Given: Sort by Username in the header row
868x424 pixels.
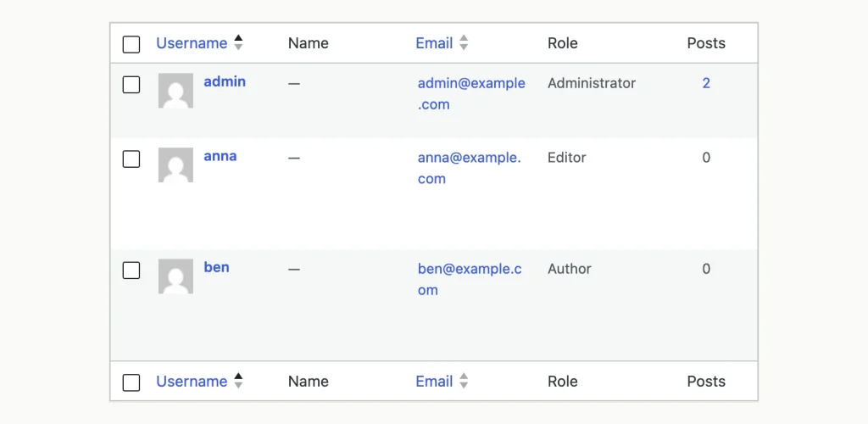Looking at the screenshot, I should (192, 43).
